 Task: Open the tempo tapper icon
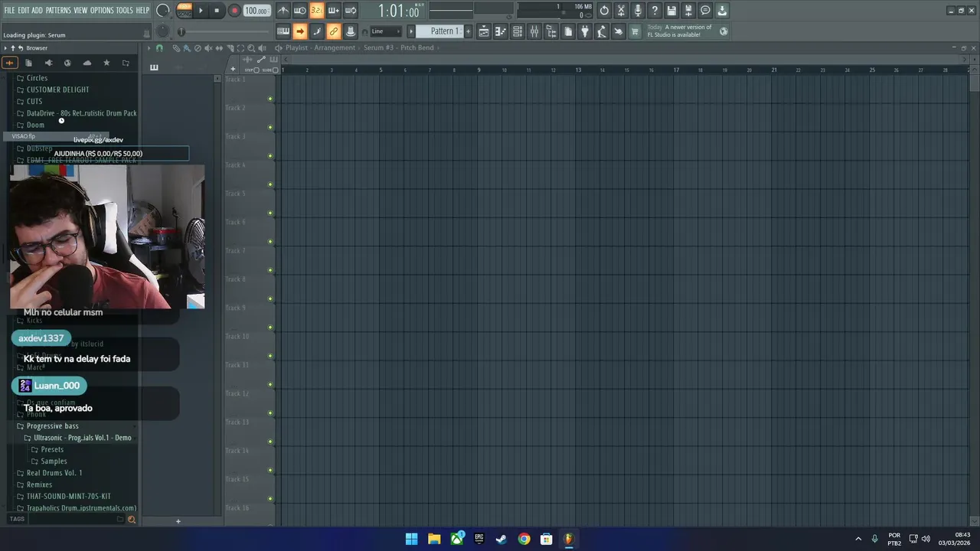(602, 31)
